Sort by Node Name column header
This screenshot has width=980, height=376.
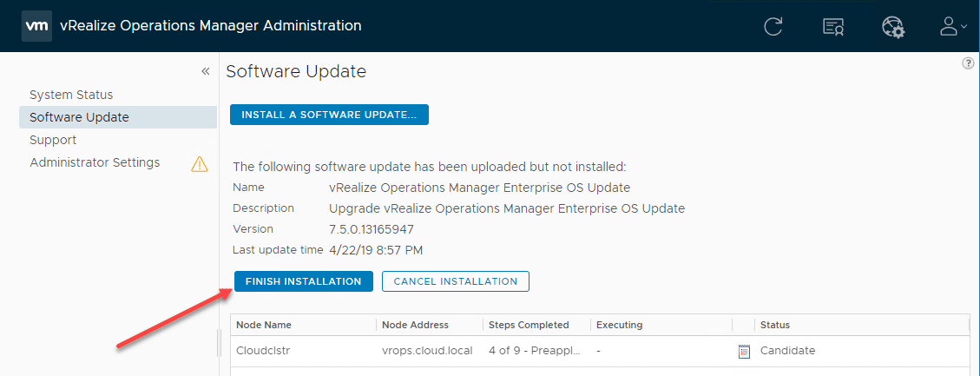(x=264, y=325)
